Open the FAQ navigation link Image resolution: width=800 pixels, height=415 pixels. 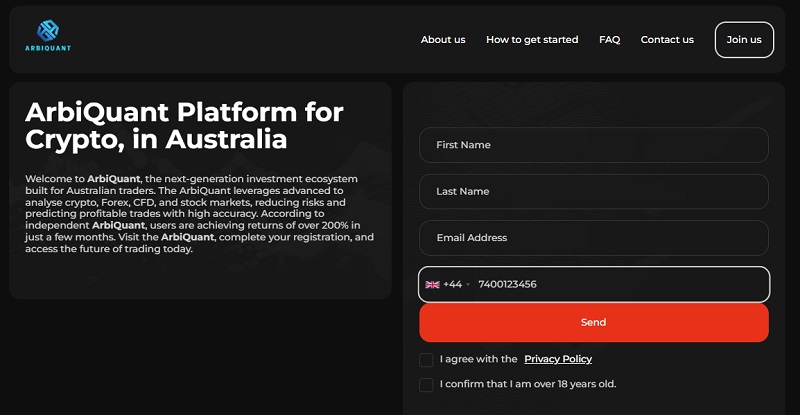610,40
